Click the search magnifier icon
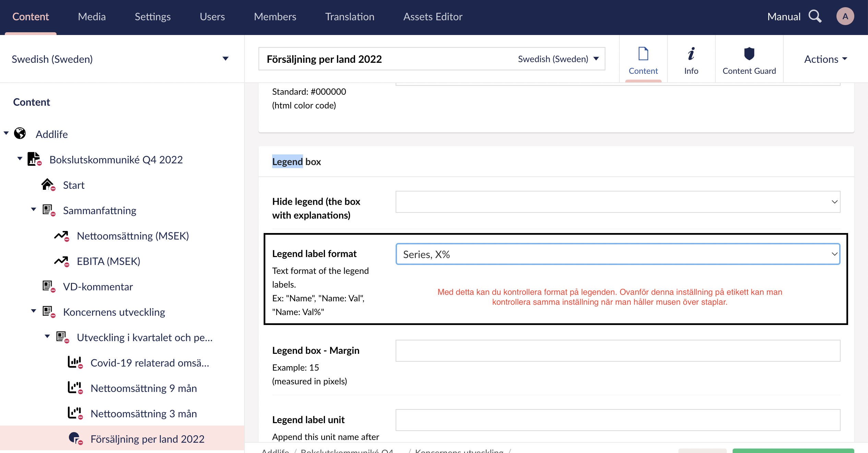This screenshot has height=453, width=868. (x=815, y=16)
